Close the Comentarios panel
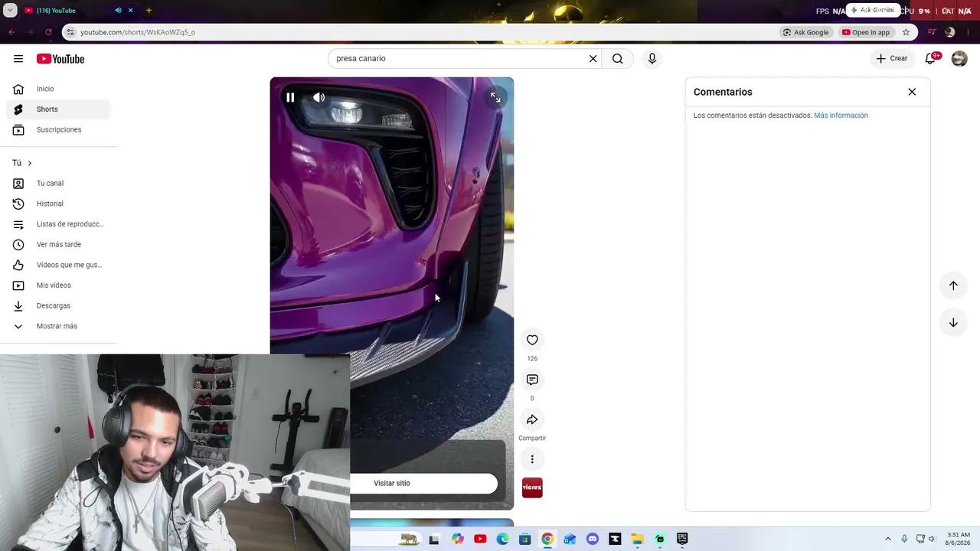980x551 pixels. click(x=912, y=92)
